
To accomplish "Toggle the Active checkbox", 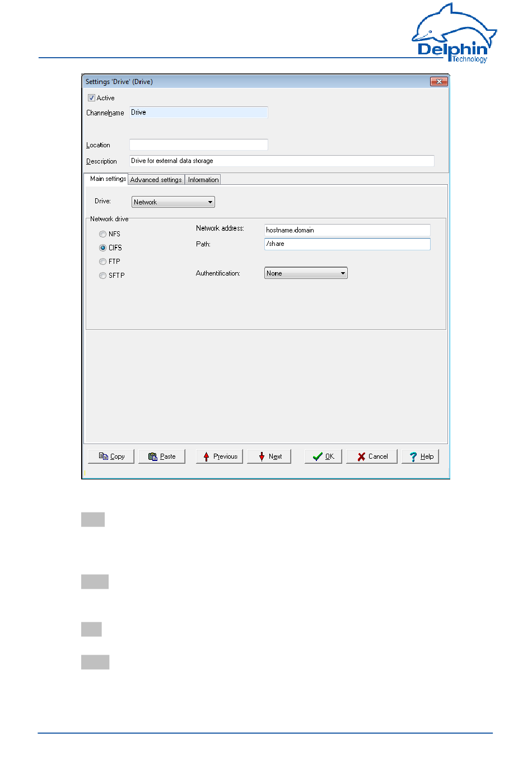I will pos(92,98).
